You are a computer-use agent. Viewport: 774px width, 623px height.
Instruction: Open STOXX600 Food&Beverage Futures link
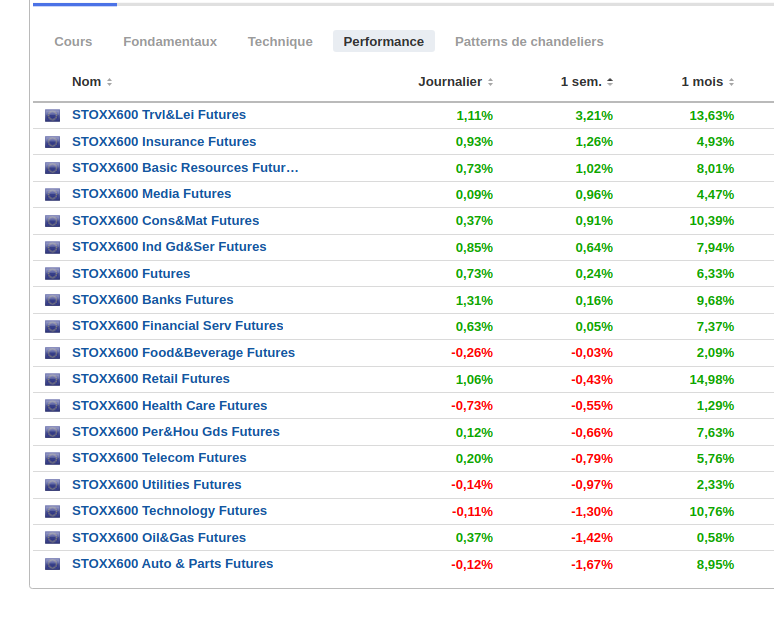pos(183,353)
